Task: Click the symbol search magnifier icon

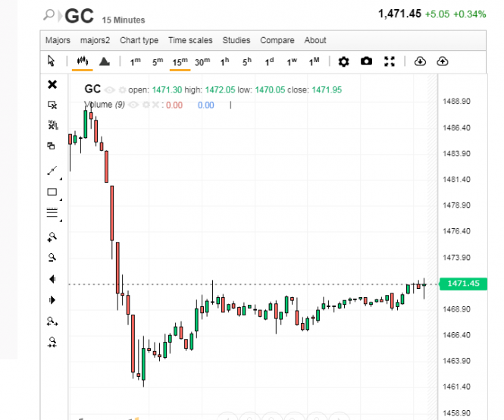Action: point(49,14)
